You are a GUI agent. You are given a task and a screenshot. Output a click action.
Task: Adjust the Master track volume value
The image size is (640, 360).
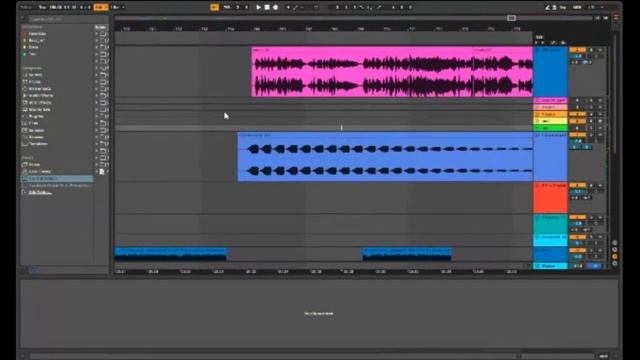[x=578, y=266]
